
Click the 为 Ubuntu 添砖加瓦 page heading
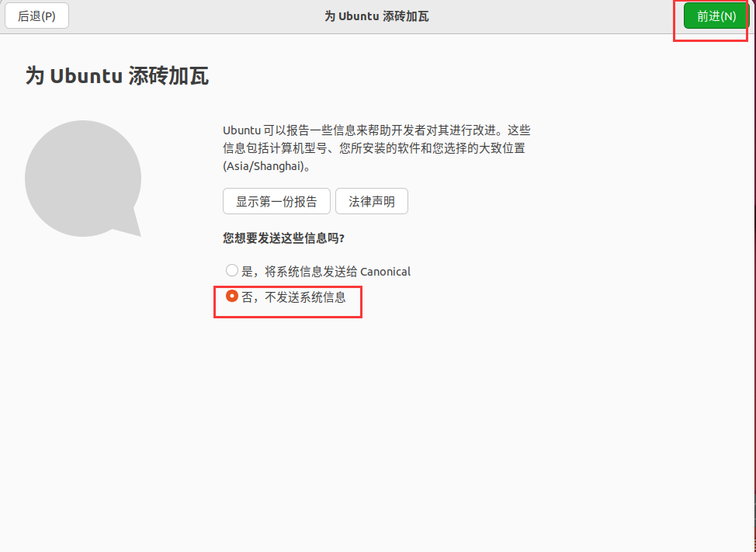[117, 76]
